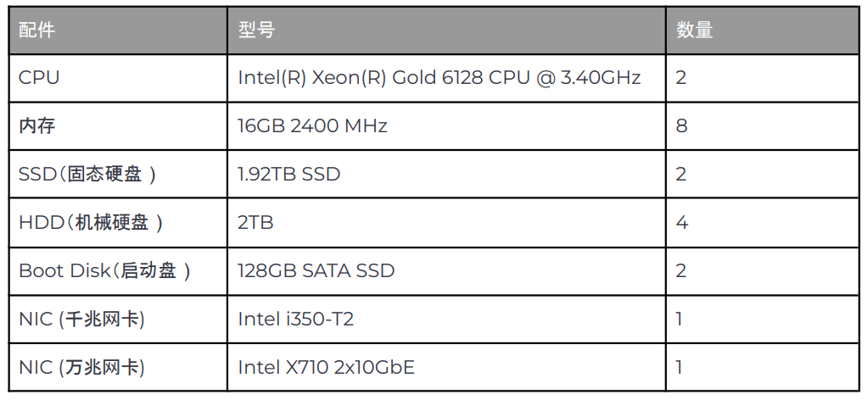The height and width of the screenshot is (400, 868).
Task: Select the NIC (千兆网卡) label cell
Action: 118,319
